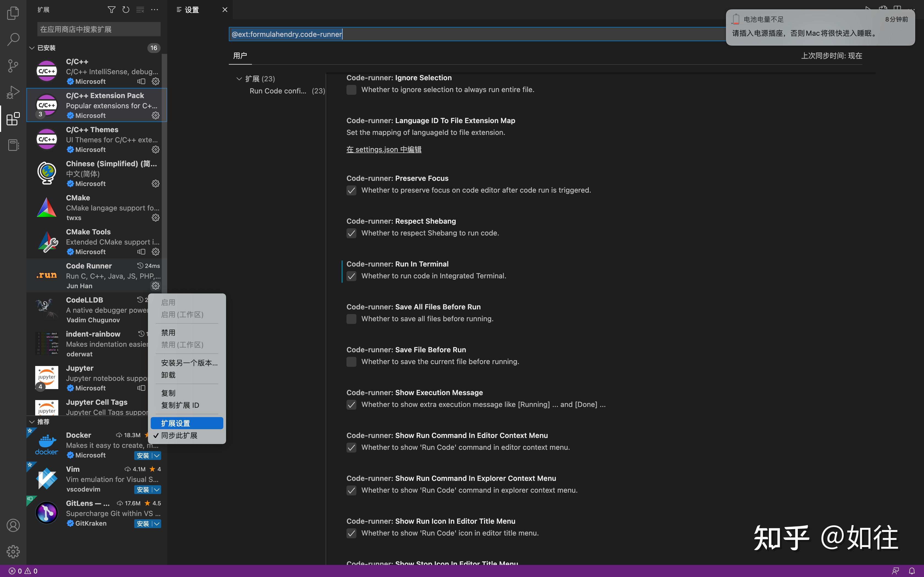Open install dropdown arrow for Docker extension
The height and width of the screenshot is (577, 924).
pyautogui.click(x=156, y=455)
